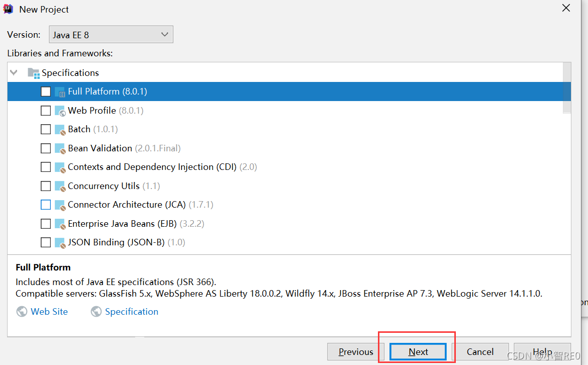Click the Web Profile library icon

60,111
